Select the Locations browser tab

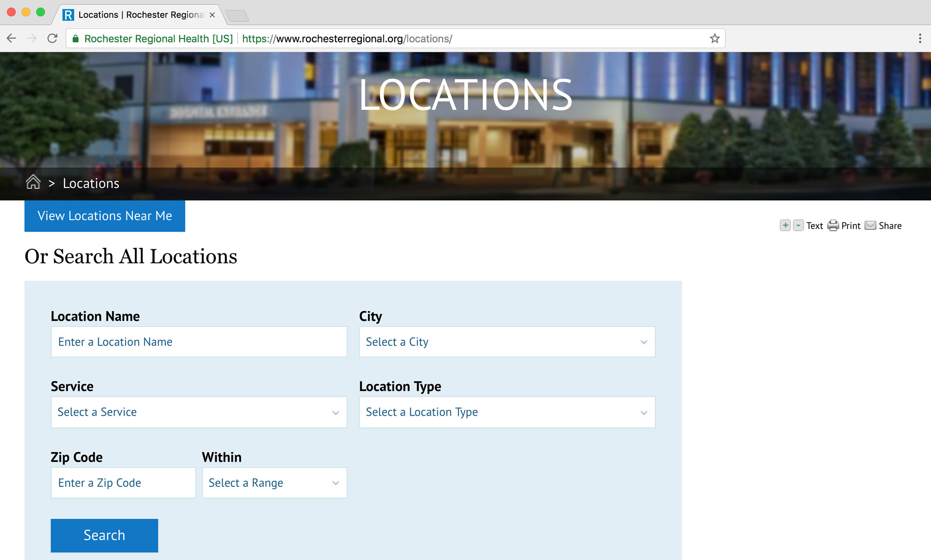139,15
